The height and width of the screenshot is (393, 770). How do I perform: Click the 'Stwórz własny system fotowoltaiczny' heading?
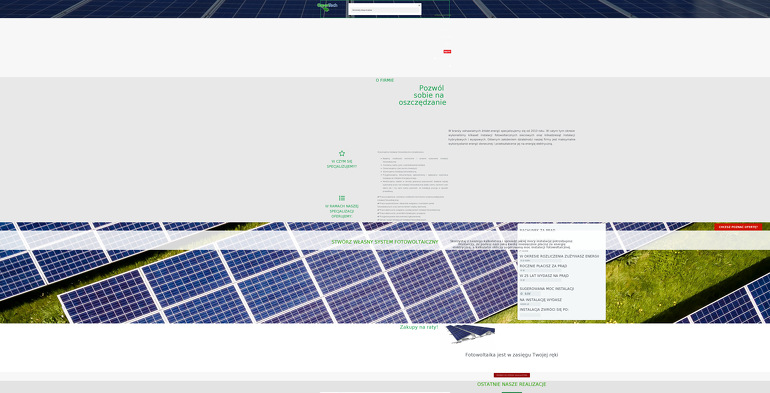point(385,242)
